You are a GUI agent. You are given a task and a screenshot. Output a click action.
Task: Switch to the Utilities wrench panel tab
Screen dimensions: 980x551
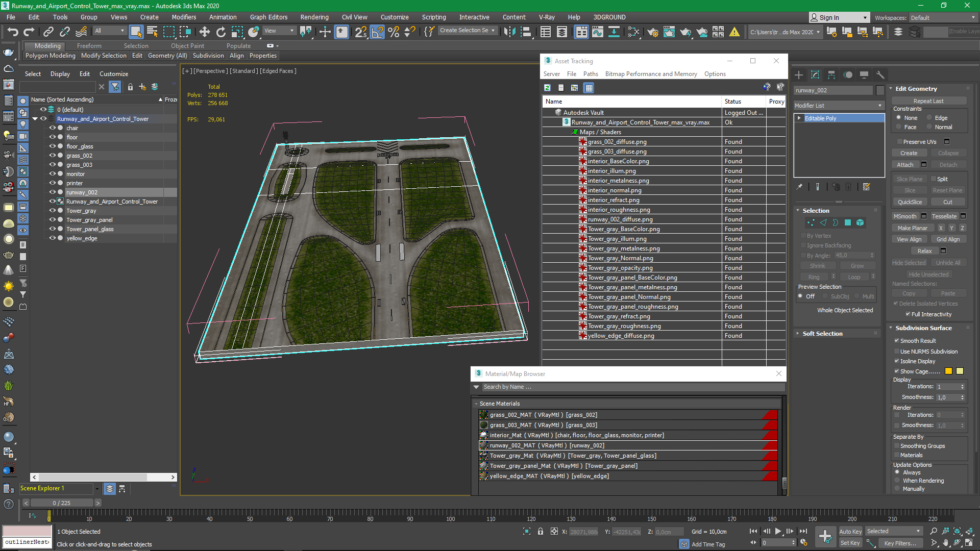(x=880, y=74)
